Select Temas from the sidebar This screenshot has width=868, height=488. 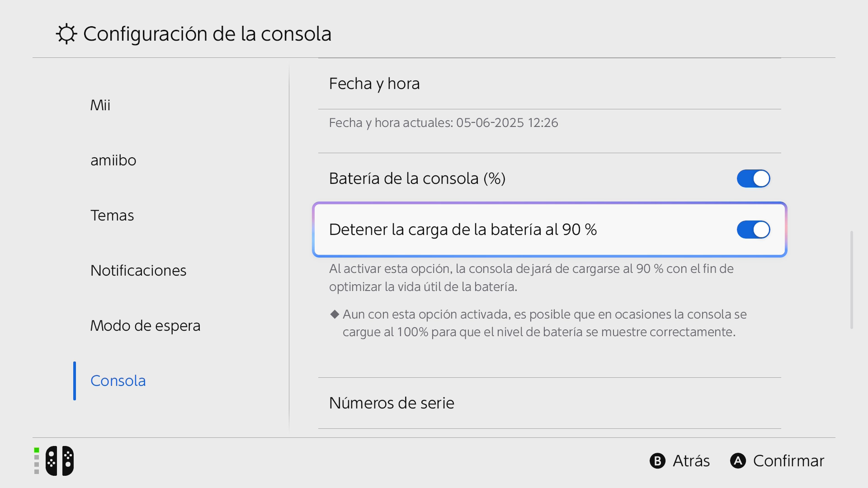(x=112, y=215)
